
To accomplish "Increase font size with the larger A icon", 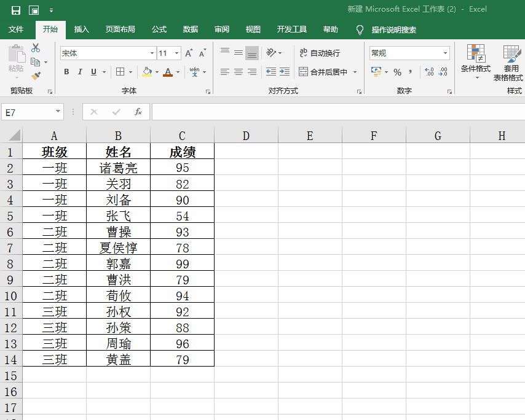I will [x=189, y=53].
